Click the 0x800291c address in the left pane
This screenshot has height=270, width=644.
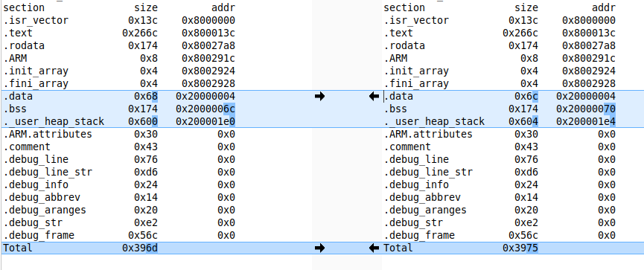click(x=208, y=59)
